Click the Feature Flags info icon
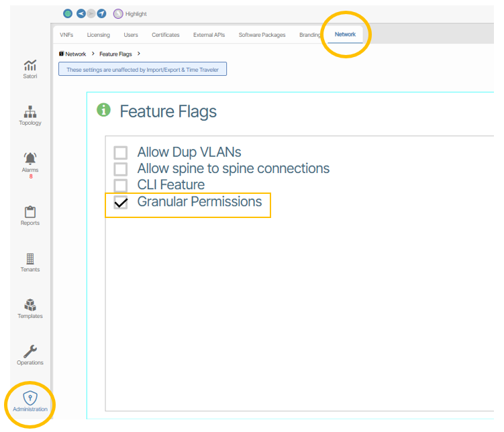The height and width of the screenshot is (432, 504). tap(103, 110)
